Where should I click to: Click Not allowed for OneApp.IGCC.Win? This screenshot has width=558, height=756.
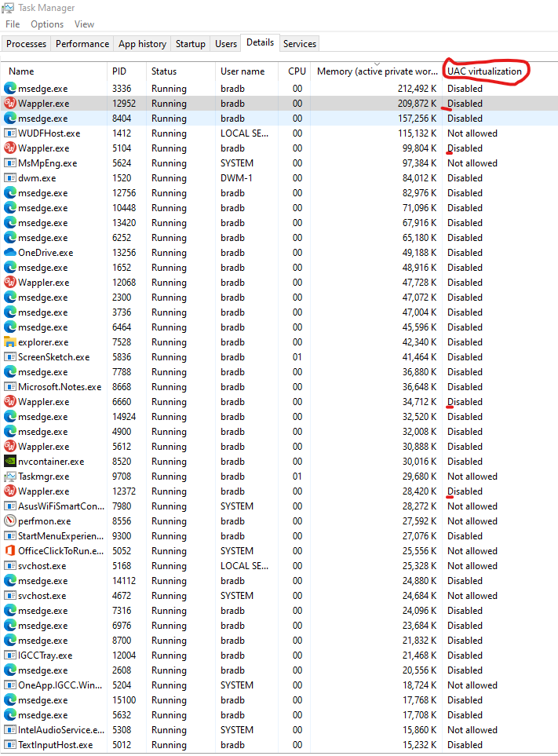(472, 685)
